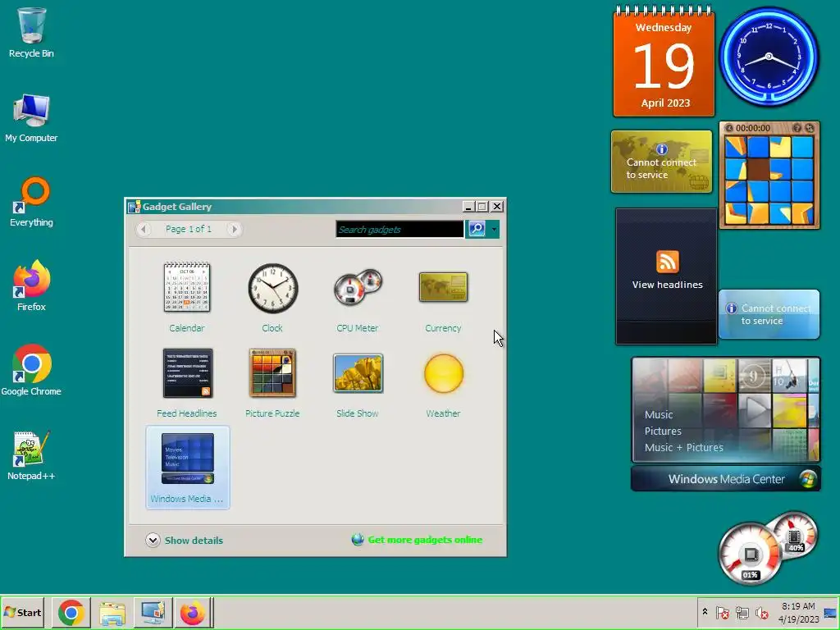Click the gadget search magnifier button
Viewport: 840px width, 630px height.
tap(477, 229)
